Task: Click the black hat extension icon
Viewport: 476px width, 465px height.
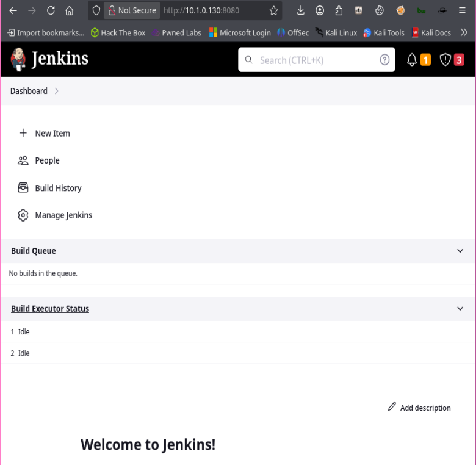Action: (x=442, y=11)
